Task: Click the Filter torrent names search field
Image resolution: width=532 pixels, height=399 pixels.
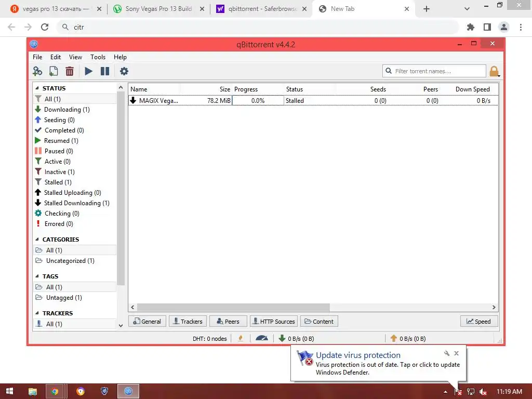Action: coord(434,71)
